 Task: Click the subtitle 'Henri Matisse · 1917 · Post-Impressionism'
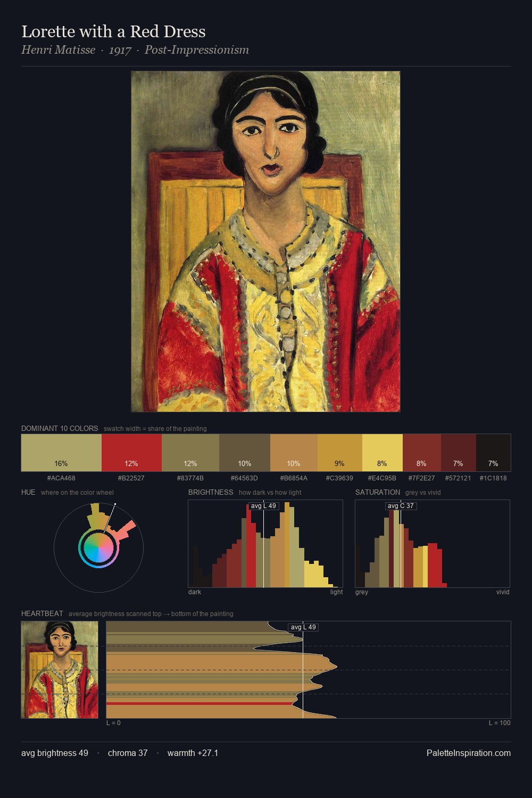(135, 50)
